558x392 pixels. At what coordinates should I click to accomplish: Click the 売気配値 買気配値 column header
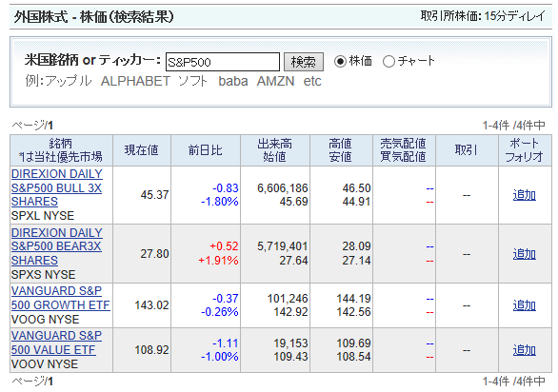coord(404,150)
